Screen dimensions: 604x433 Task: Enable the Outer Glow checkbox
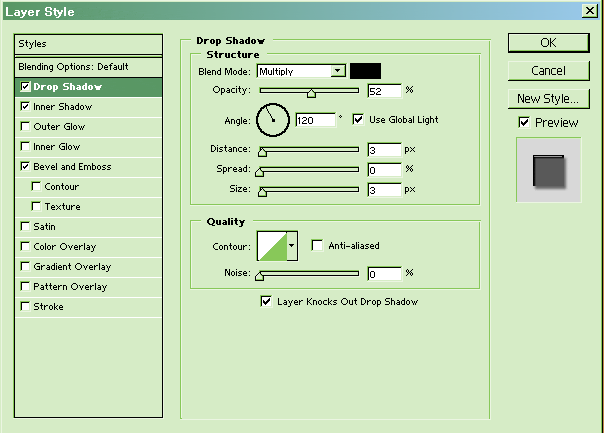(25, 127)
